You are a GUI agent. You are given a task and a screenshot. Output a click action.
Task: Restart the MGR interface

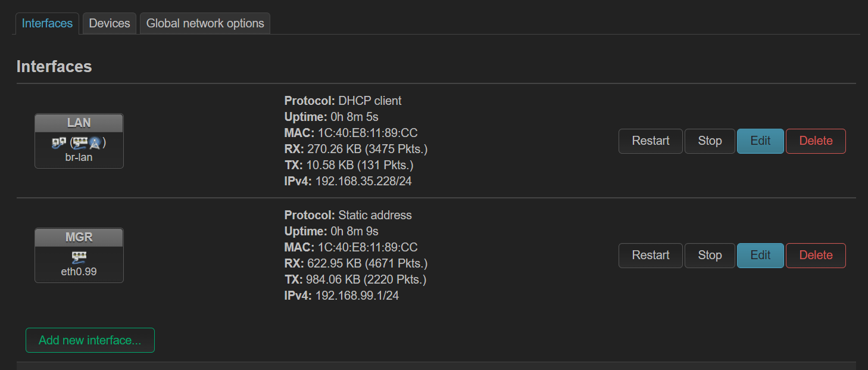(x=651, y=256)
